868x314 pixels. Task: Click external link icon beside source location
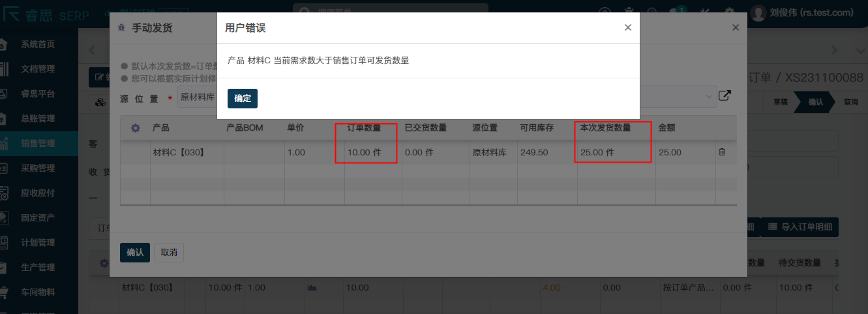(x=725, y=96)
